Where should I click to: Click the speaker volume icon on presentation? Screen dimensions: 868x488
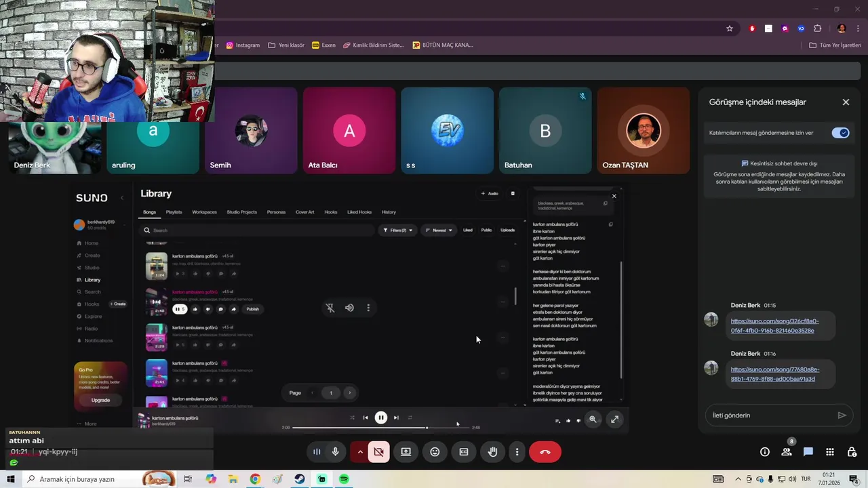(349, 308)
